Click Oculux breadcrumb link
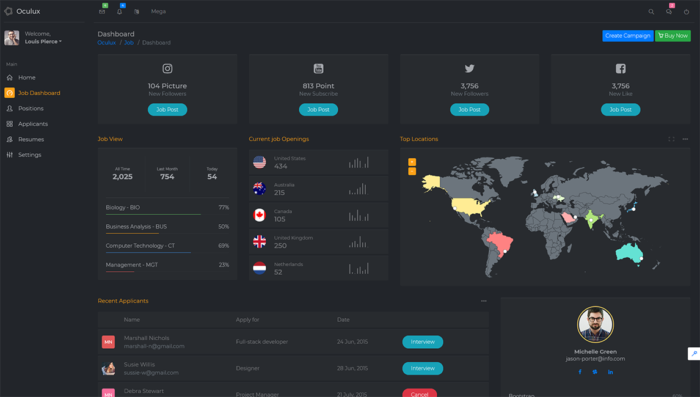This screenshot has height=397, width=700. tap(107, 43)
